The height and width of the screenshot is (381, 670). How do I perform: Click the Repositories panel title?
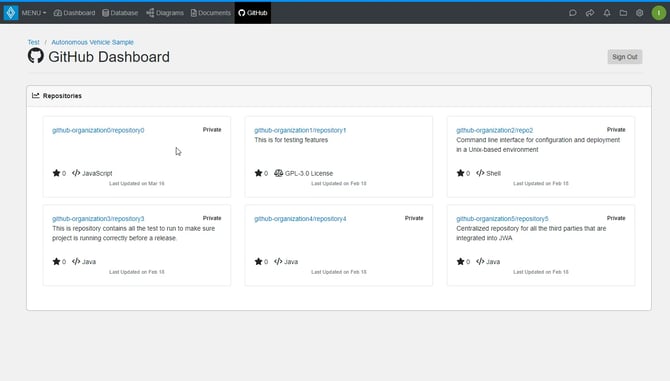62,96
